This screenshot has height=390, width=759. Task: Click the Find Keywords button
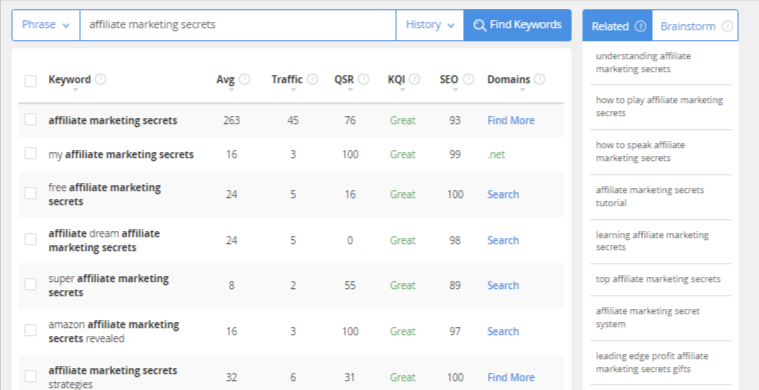click(x=517, y=25)
